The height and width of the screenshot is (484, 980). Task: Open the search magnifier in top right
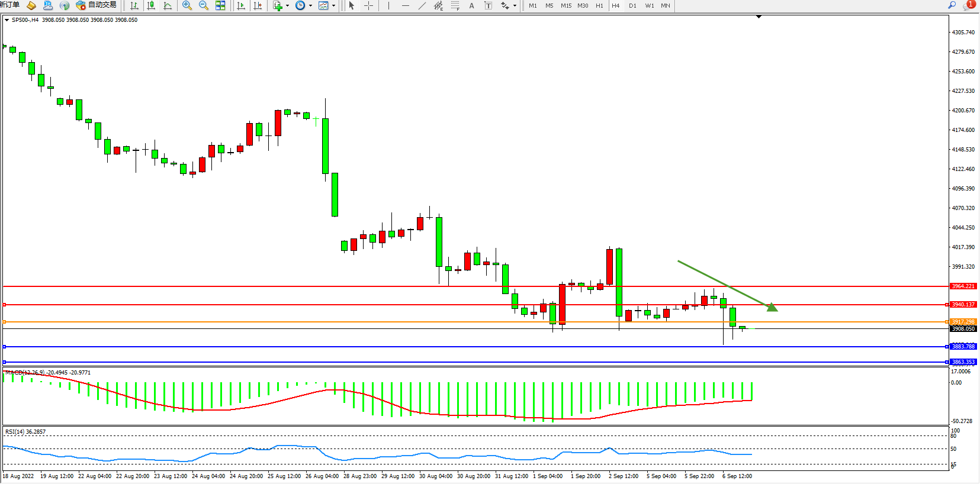click(x=952, y=5)
